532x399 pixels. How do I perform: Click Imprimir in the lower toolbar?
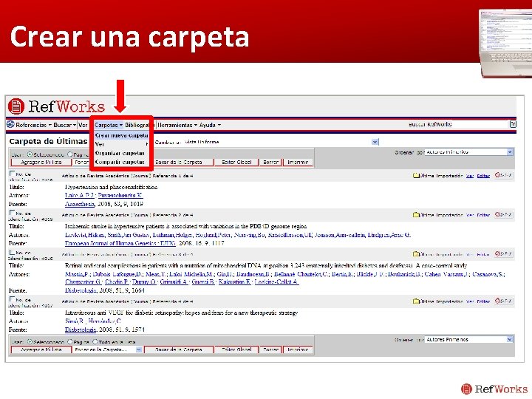pyautogui.click(x=298, y=349)
